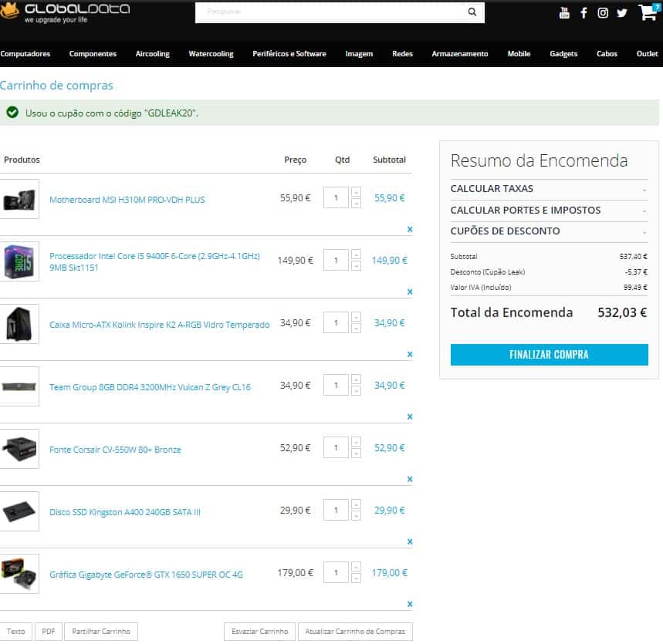Delete Fonte Corsair CV-550W from cart

pos(410,479)
